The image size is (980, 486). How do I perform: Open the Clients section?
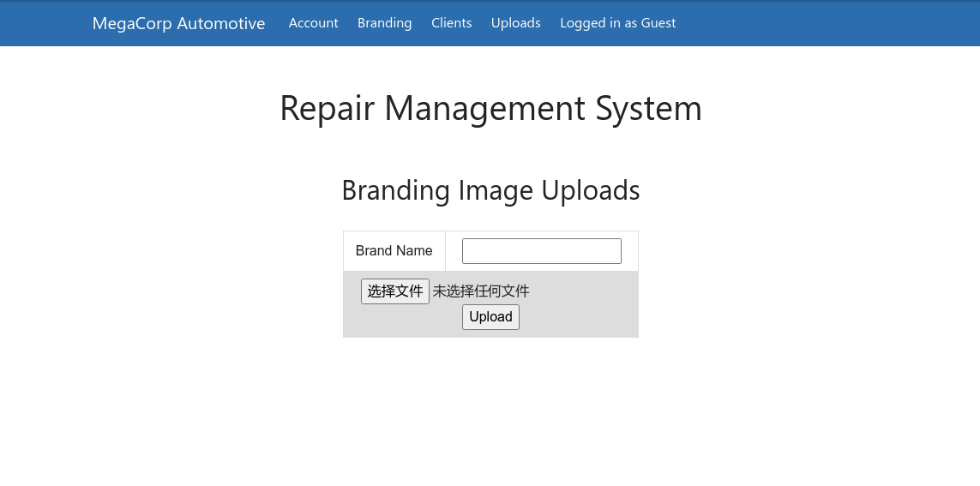(x=451, y=23)
